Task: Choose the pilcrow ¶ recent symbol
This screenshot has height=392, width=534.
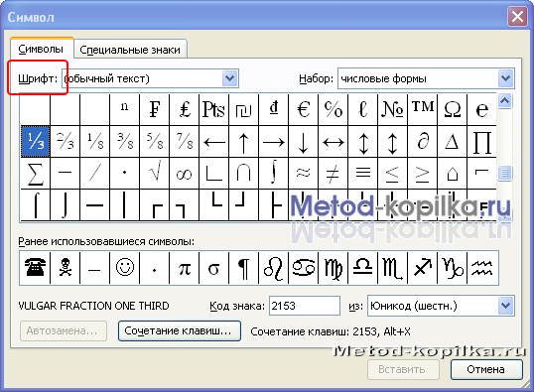Action: tap(243, 268)
